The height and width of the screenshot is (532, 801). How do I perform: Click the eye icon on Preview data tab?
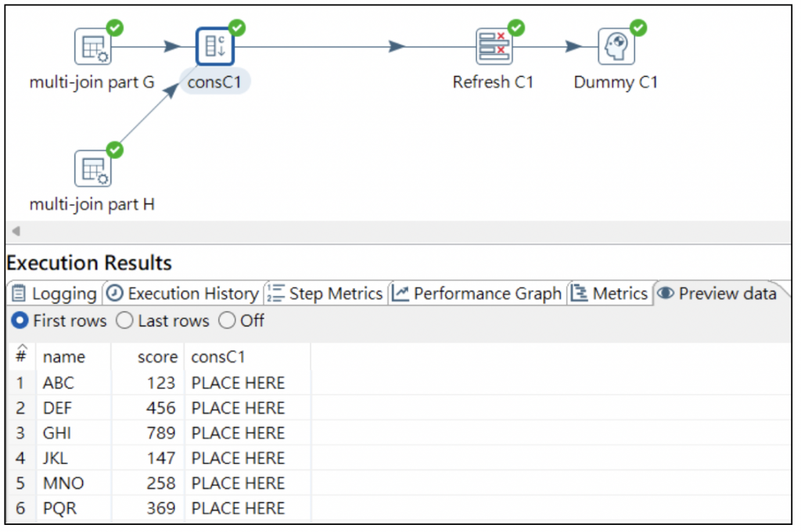[665, 293]
